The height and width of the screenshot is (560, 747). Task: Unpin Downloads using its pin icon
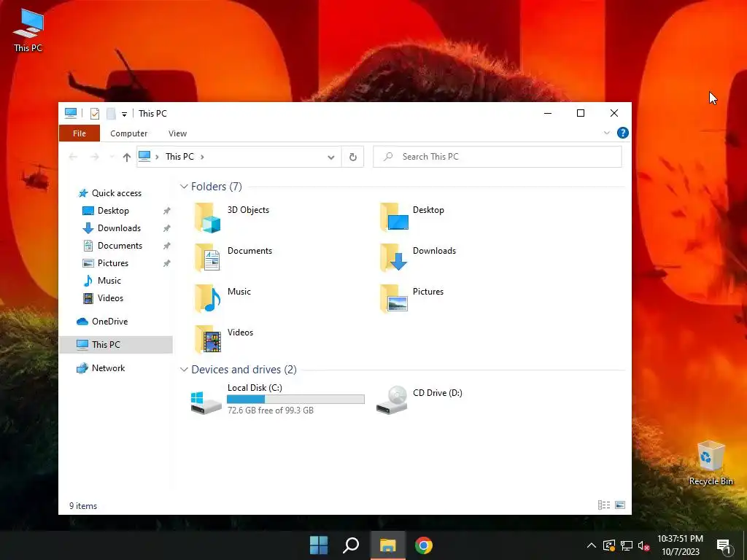coord(167,228)
